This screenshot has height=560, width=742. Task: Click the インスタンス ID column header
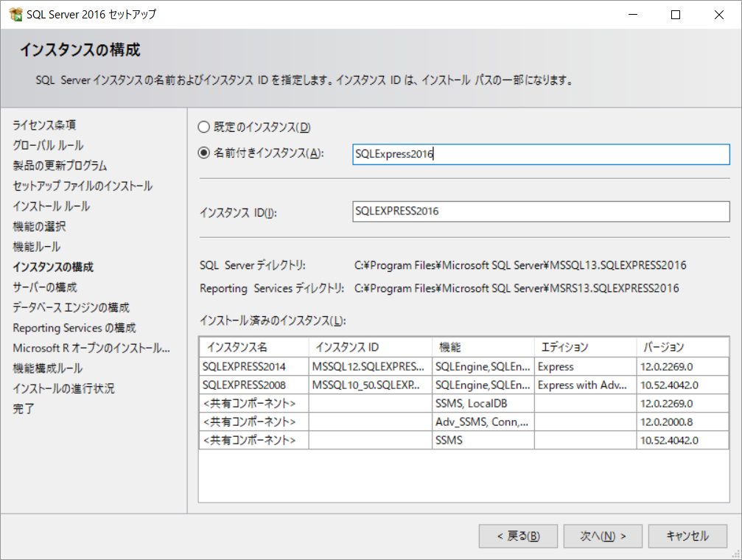click(x=371, y=348)
